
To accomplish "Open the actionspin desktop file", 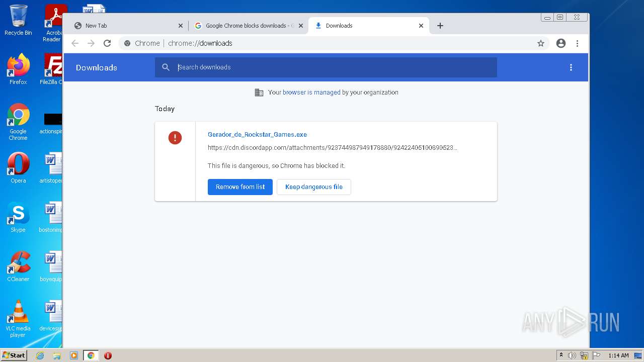I will pyautogui.click(x=51, y=124).
